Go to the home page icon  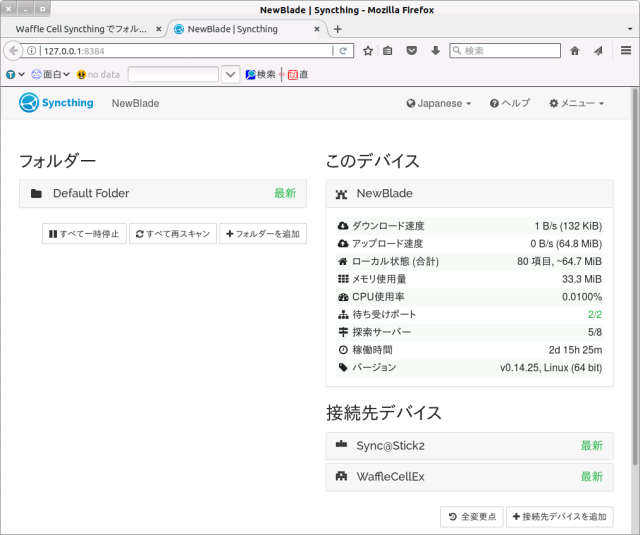pyautogui.click(x=575, y=51)
